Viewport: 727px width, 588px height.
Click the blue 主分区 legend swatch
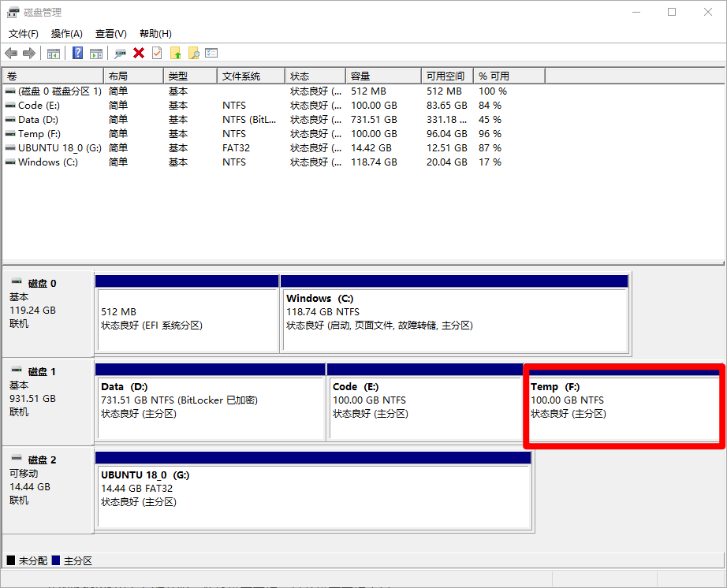coord(56,560)
